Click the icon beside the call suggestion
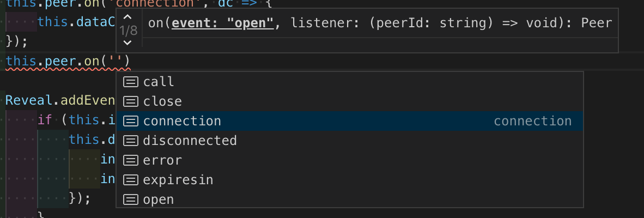This screenshot has width=644, height=218. coord(131,82)
